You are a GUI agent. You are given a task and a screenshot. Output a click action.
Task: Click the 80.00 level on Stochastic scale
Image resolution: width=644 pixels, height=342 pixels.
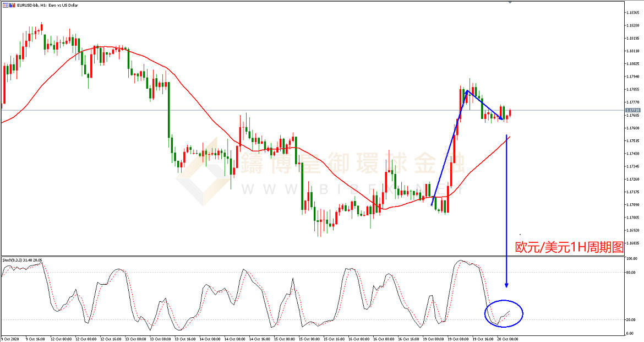coord(632,272)
